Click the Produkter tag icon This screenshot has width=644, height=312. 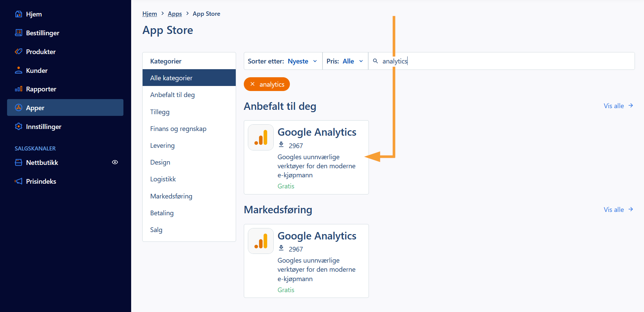19,51
